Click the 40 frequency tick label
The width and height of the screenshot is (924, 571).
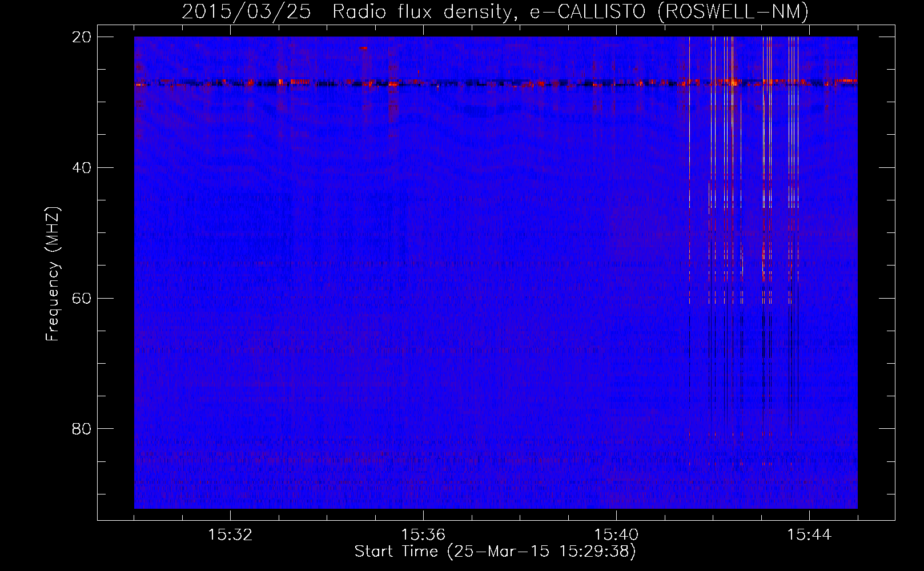[x=82, y=168]
